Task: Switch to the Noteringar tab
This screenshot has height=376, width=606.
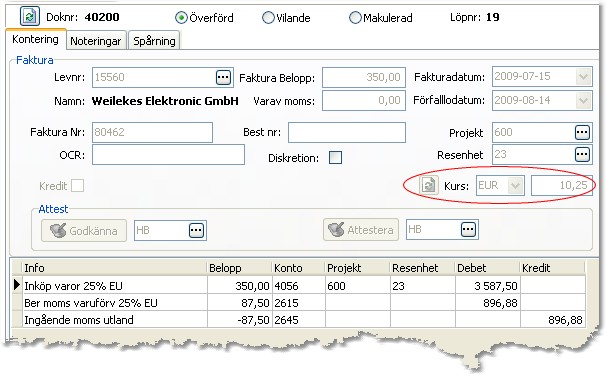Action: (96, 41)
